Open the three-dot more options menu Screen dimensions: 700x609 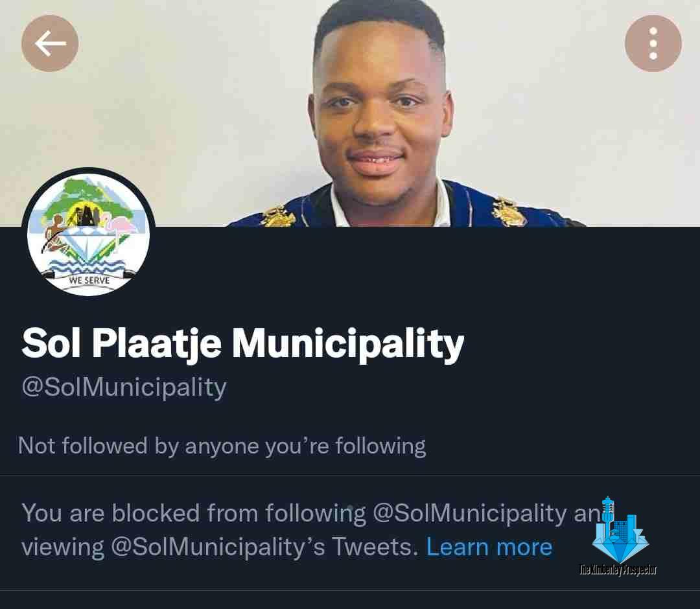point(653,43)
